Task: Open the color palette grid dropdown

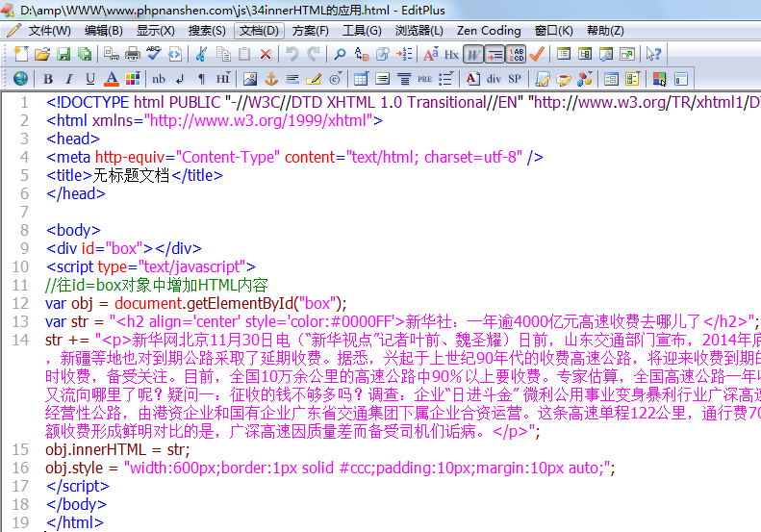Action: tap(133, 79)
